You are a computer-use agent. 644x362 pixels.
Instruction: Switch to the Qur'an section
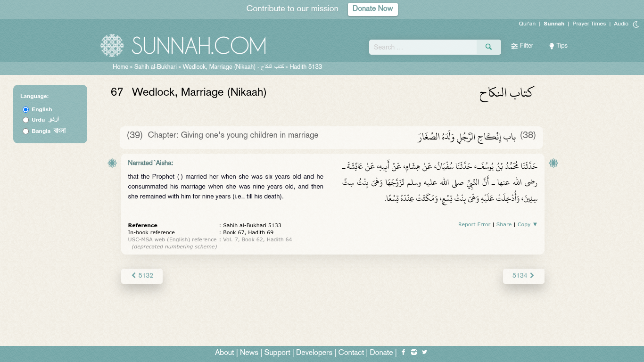pos(527,24)
